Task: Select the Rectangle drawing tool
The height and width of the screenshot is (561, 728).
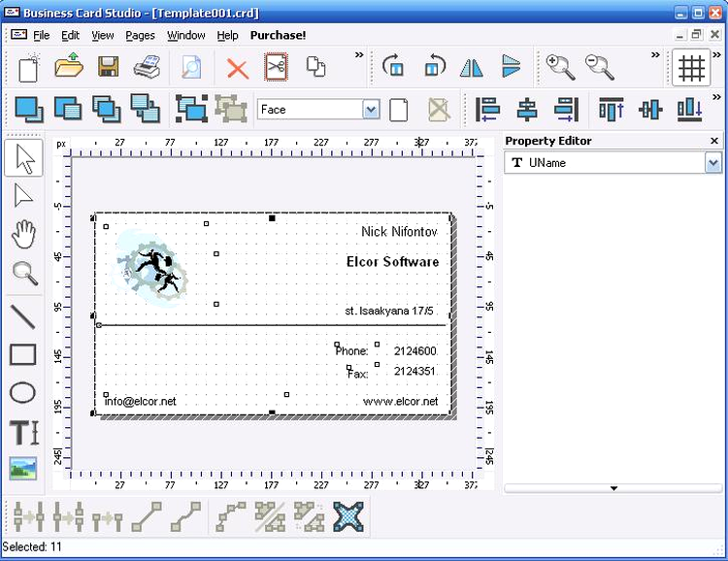Action: pyautogui.click(x=22, y=355)
